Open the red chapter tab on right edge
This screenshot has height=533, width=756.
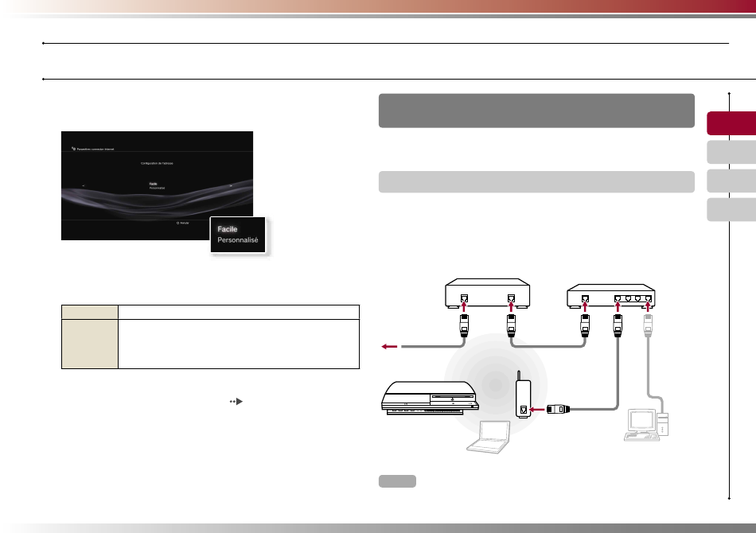coord(731,123)
